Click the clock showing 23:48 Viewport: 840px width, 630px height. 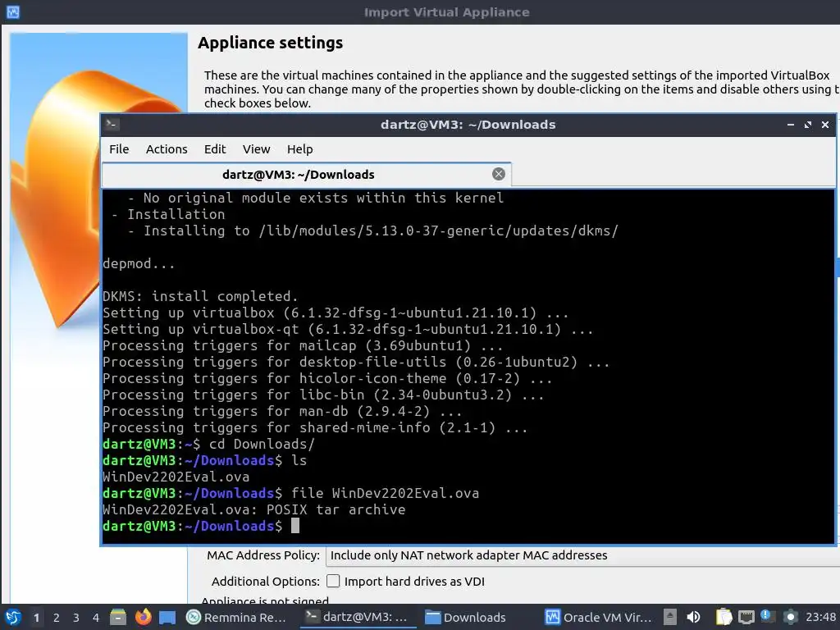pos(820,617)
